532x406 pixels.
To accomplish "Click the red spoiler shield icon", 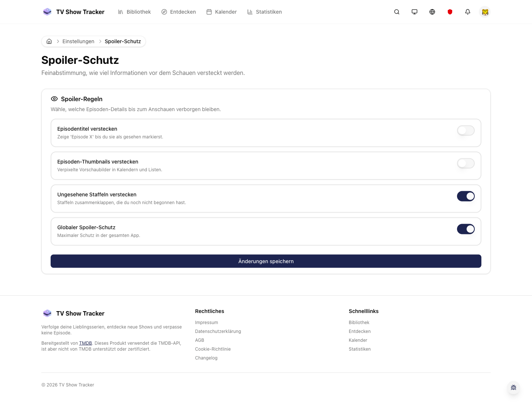I will point(450,12).
